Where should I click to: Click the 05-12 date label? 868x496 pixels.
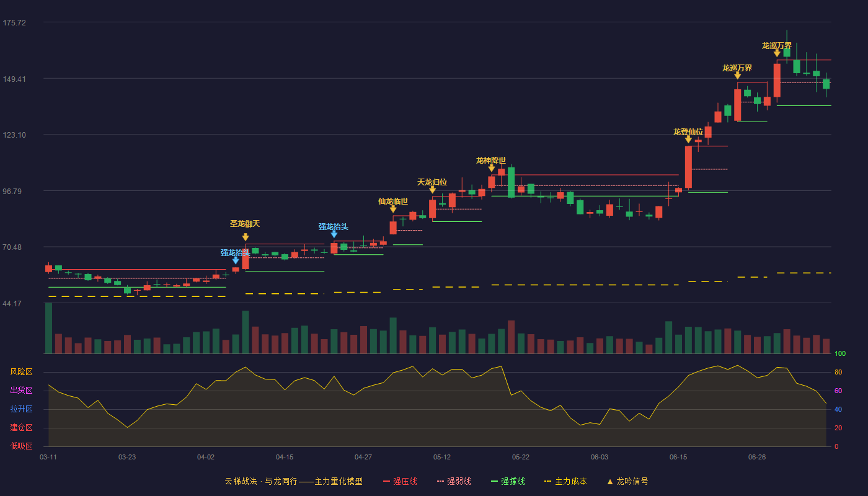click(442, 457)
